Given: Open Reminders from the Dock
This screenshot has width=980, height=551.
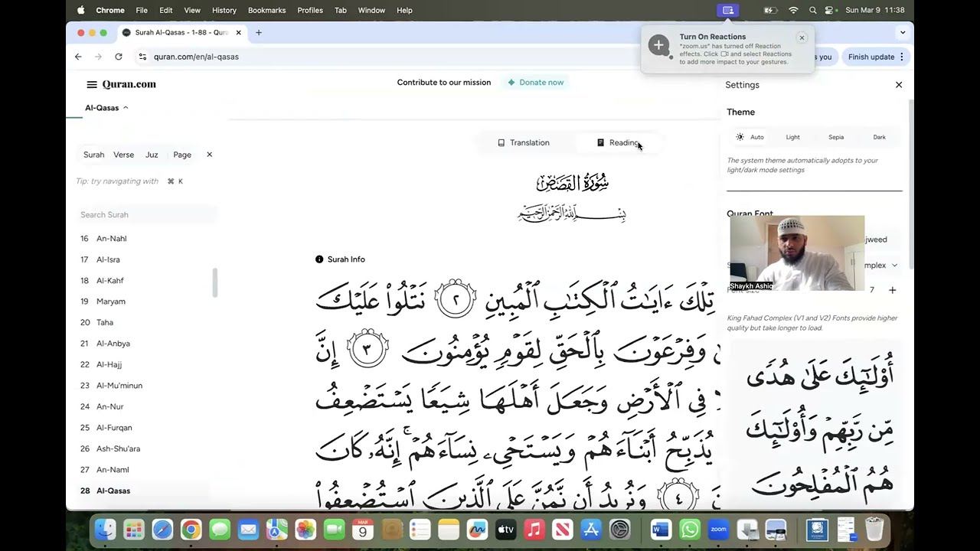Looking at the screenshot, I should pyautogui.click(x=420, y=530).
